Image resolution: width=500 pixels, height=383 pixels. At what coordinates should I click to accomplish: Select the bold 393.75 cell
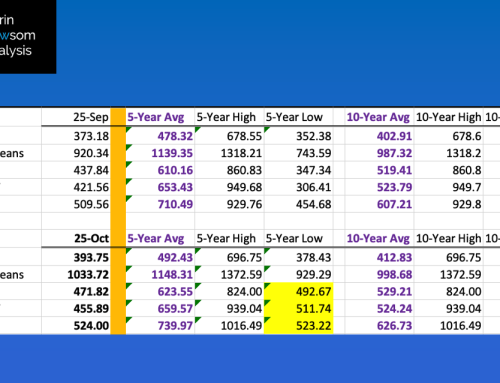coord(76,257)
